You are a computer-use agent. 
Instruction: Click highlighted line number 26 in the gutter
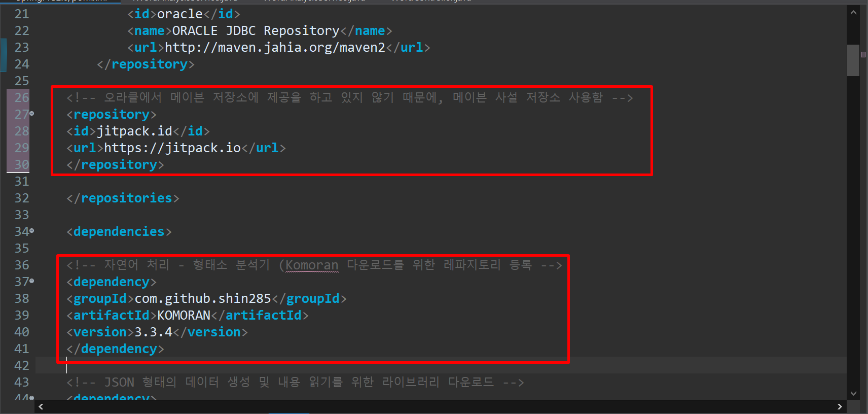click(x=22, y=97)
